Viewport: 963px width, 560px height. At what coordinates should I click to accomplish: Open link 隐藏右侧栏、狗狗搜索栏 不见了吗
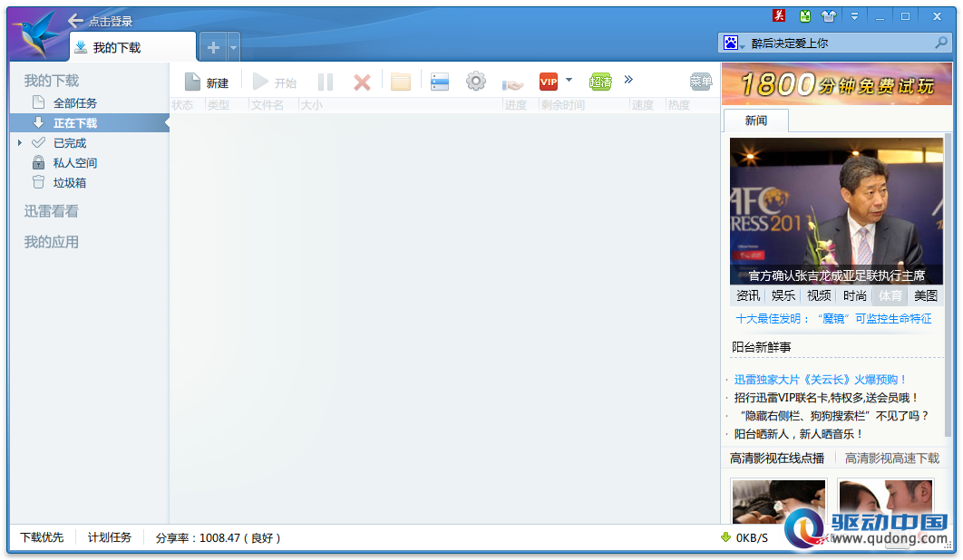click(x=834, y=416)
